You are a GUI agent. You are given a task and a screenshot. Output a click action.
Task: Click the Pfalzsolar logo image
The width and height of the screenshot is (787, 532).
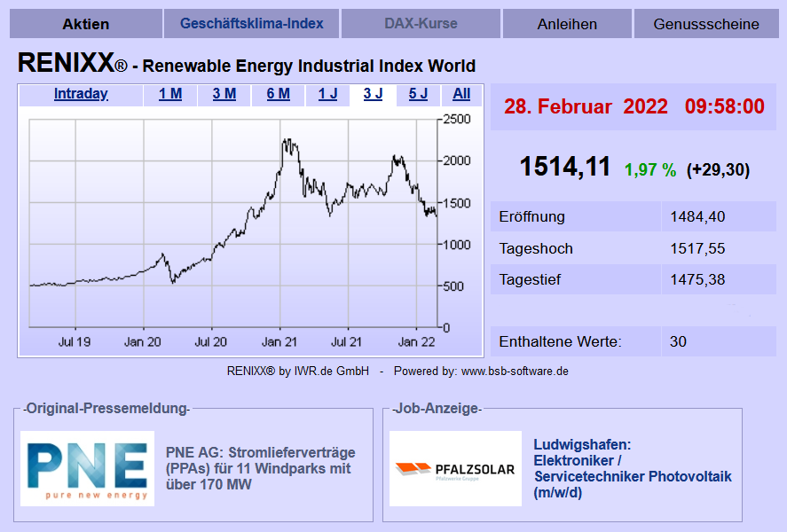[455, 468]
